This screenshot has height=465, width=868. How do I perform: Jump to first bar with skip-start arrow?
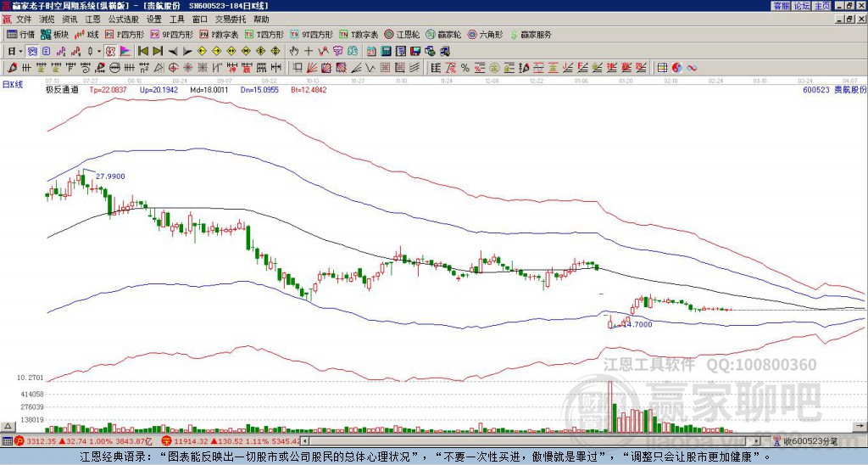tap(143, 51)
